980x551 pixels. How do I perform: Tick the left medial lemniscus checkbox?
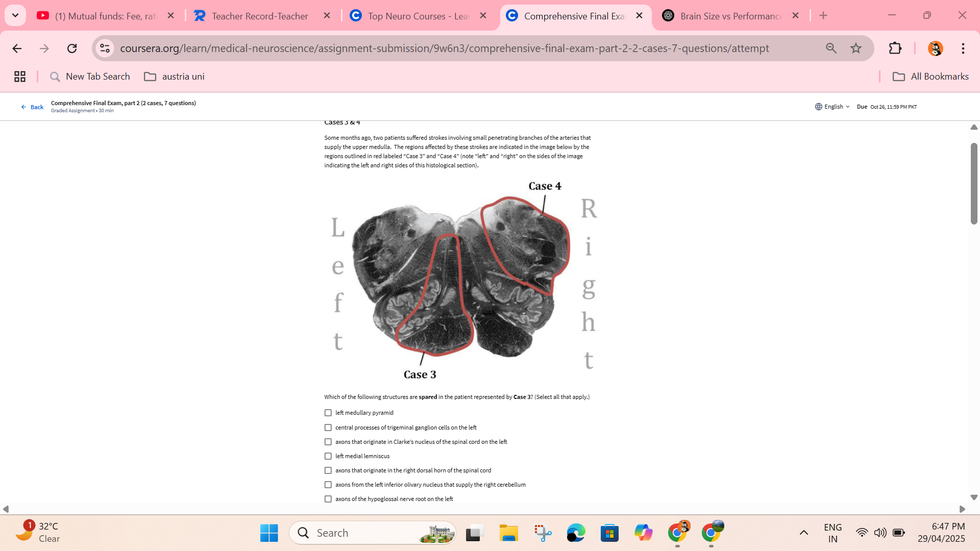coord(328,456)
